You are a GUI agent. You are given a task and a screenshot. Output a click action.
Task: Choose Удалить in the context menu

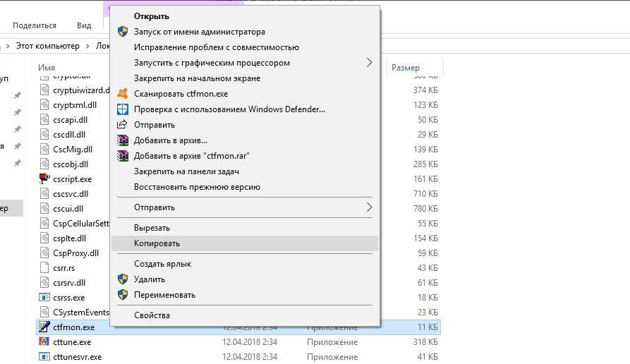(245, 279)
